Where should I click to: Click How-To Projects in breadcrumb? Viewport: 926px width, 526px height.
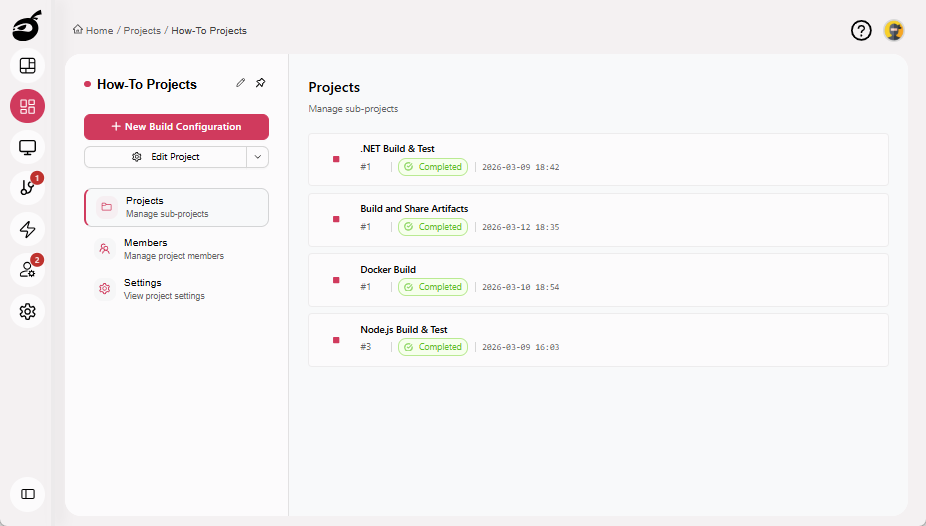[209, 31]
